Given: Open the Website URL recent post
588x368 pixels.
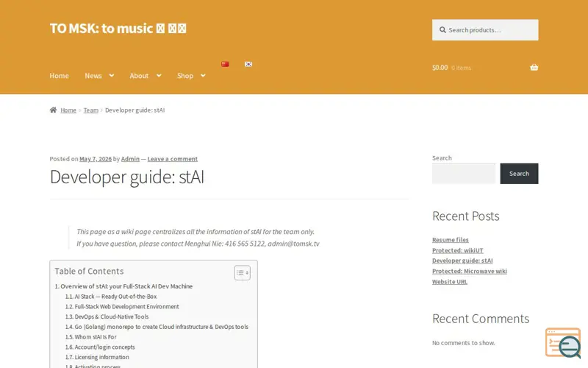Looking at the screenshot, I should [x=450, y=282].
